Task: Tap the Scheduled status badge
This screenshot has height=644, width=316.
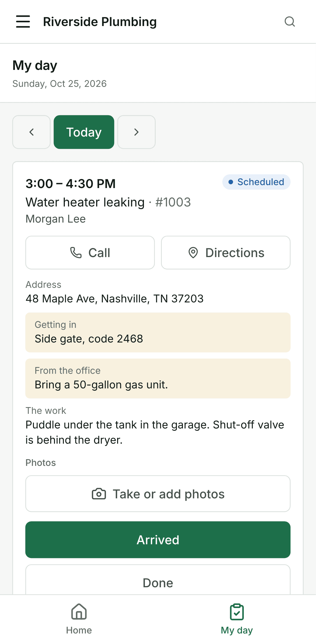Action: pos(256,182)
